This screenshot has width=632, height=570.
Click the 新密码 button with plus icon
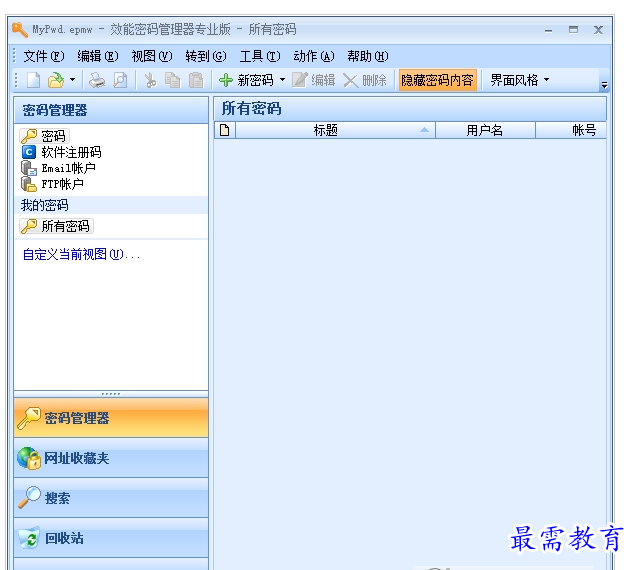(246, 80)
